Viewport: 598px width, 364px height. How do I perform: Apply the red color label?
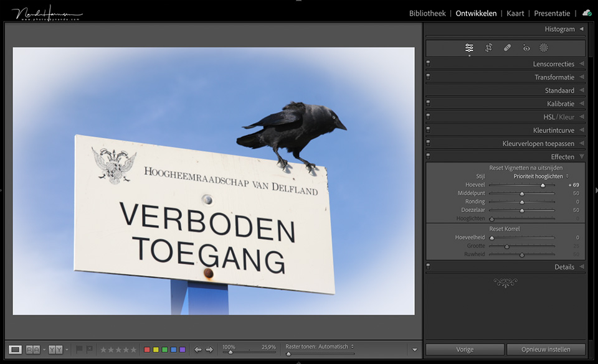147,350
